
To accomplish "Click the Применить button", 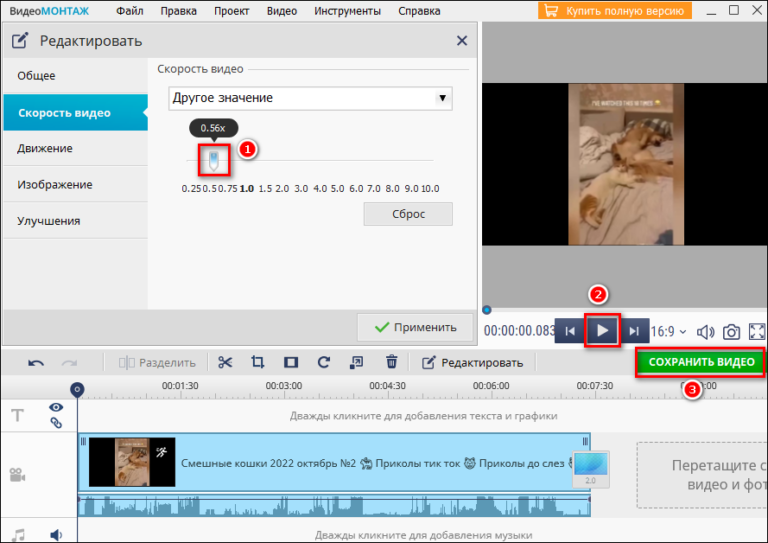I will point(414,327).
